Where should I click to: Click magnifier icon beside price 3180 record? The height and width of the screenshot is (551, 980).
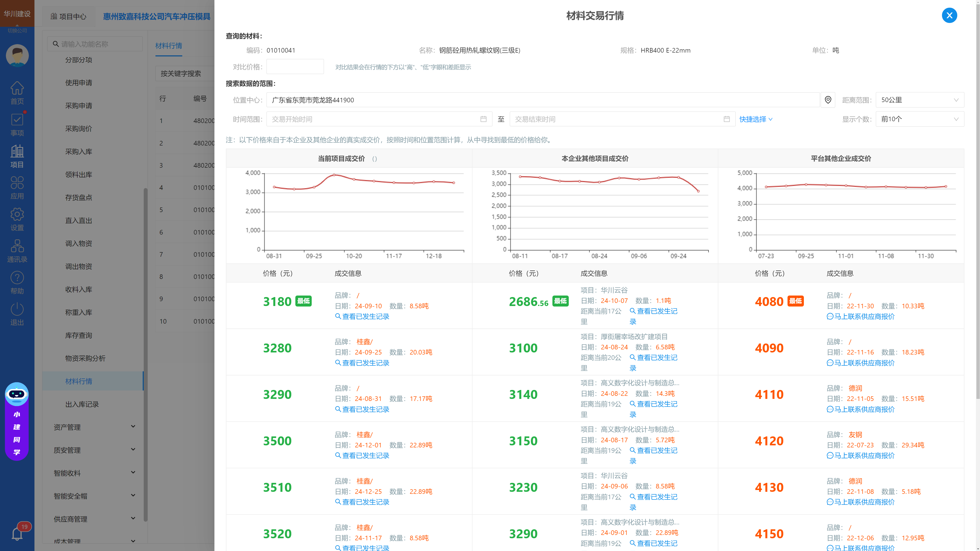(338, 316)
